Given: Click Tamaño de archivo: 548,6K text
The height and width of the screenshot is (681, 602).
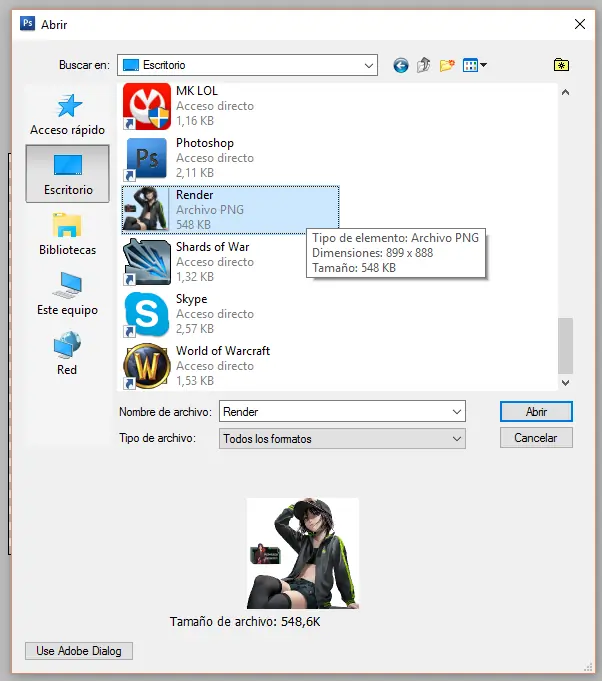Looking at the screenshot, I should point(245,621).
